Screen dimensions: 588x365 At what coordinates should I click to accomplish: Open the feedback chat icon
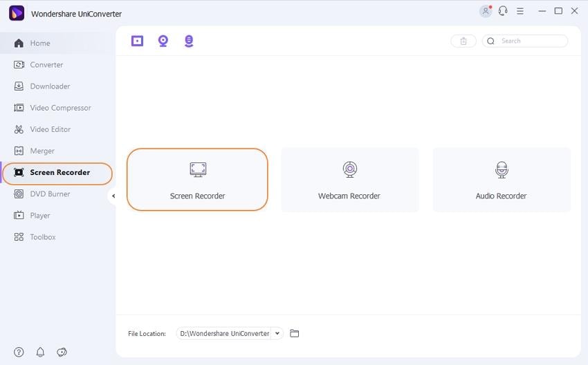tap(62, 353)
